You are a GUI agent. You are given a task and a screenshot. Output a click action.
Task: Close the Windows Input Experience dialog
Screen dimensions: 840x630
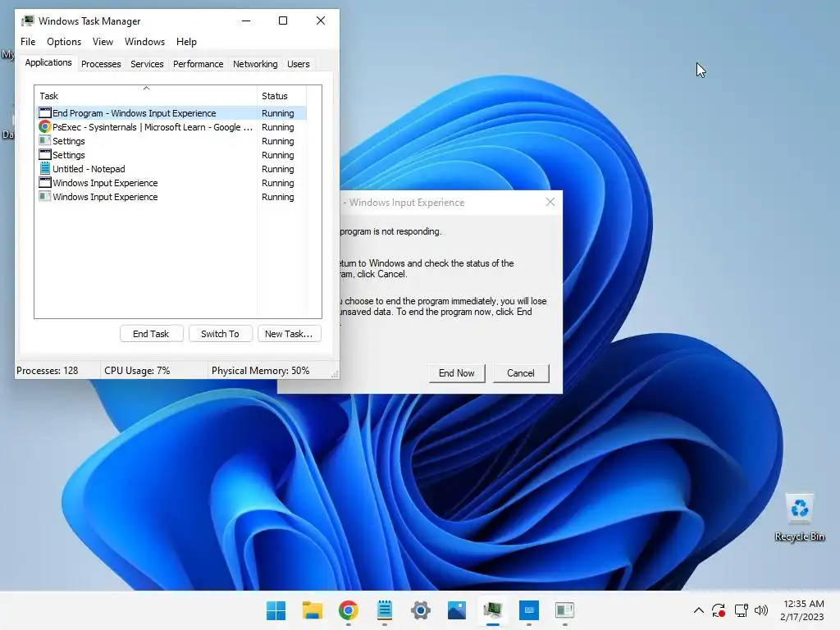[550, 202]
